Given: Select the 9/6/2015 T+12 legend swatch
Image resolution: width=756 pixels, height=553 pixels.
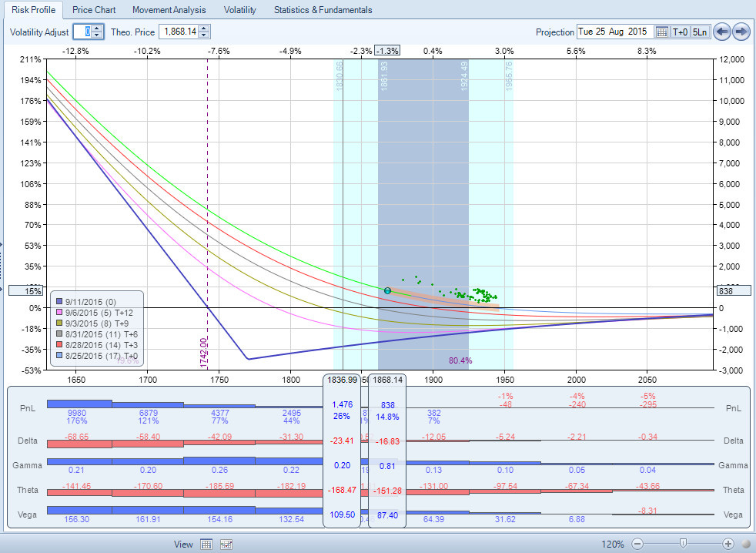Looking at the screenshot, I should [59, 313].
